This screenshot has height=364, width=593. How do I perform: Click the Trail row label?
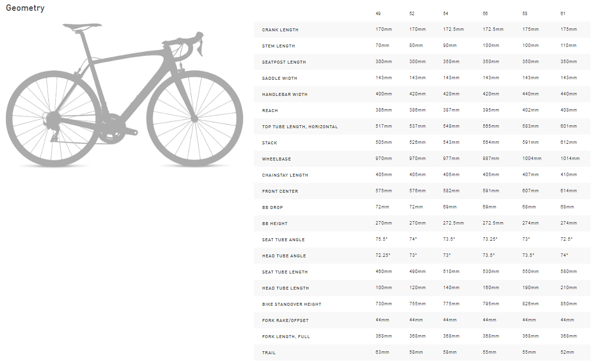click(x=269, y=353)
